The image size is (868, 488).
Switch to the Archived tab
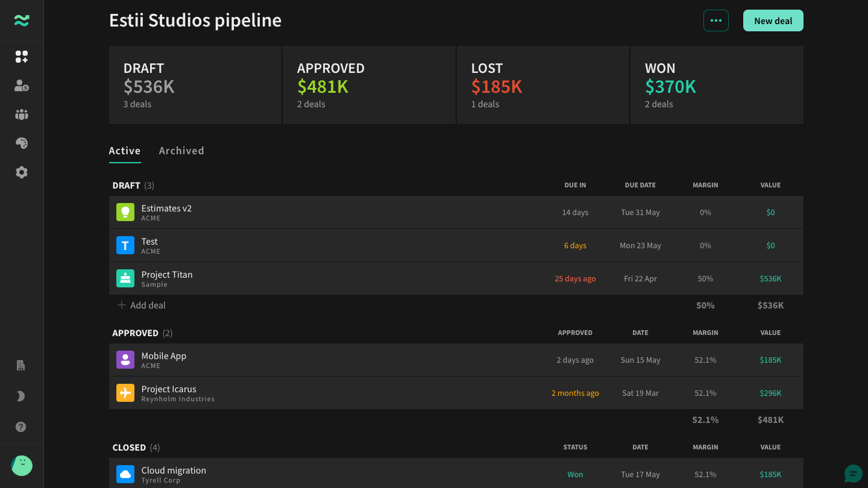point(181,151)
